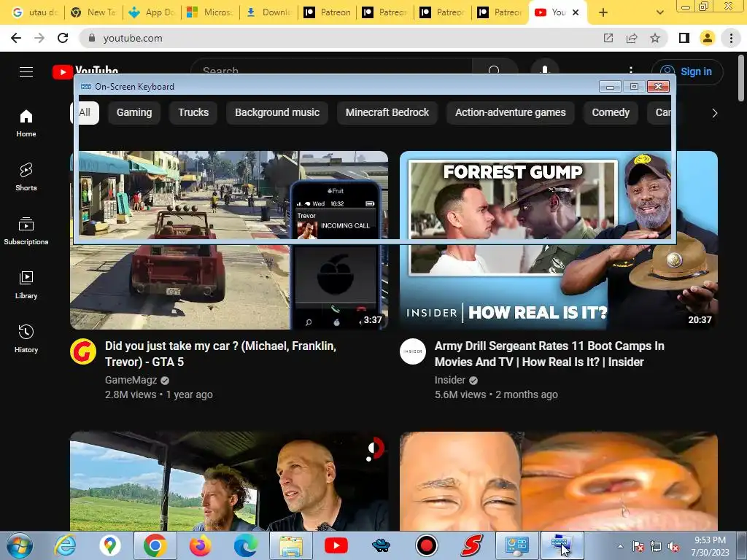Open the thumbnail of two men in vehicle
The image size is (747, 560).
(x=229, y=481)
